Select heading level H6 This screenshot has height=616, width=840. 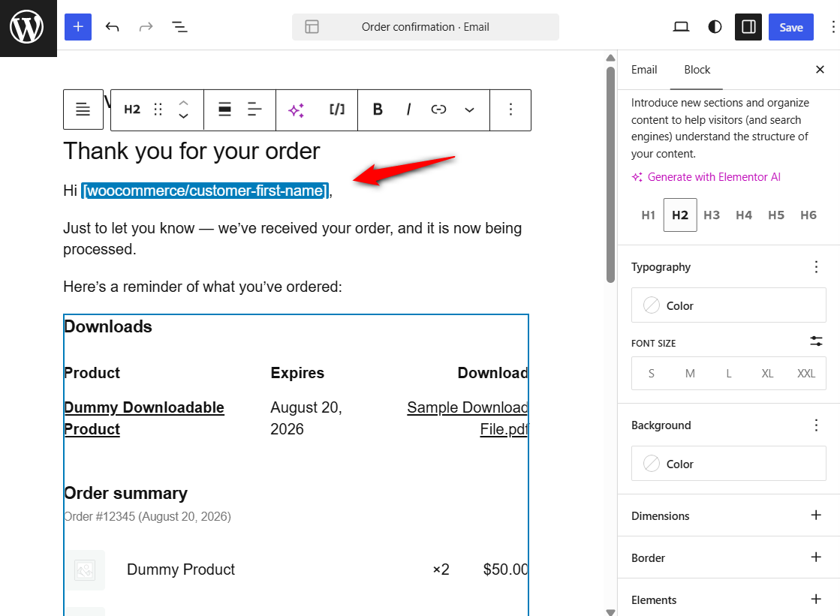[x=808, y=215]
